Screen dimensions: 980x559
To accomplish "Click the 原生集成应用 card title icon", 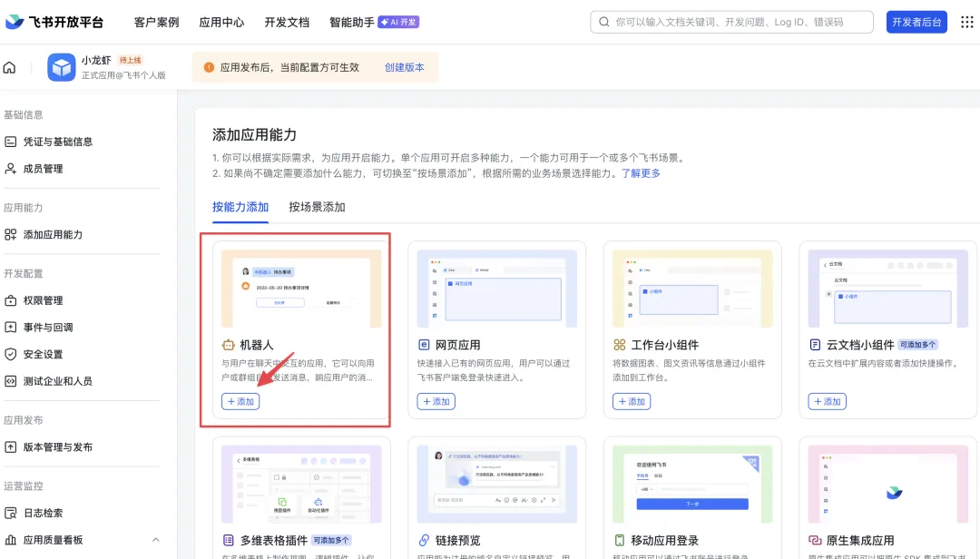I will click(815, 540).
